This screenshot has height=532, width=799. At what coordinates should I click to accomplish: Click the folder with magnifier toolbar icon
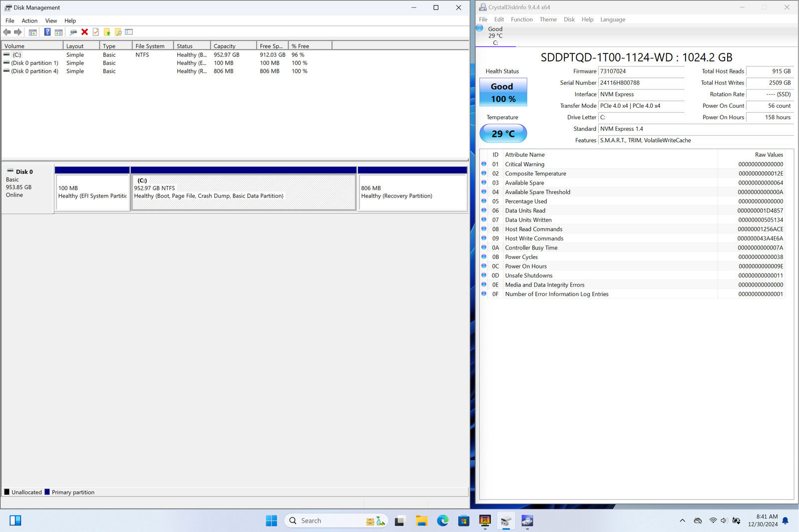pos(118,32)
